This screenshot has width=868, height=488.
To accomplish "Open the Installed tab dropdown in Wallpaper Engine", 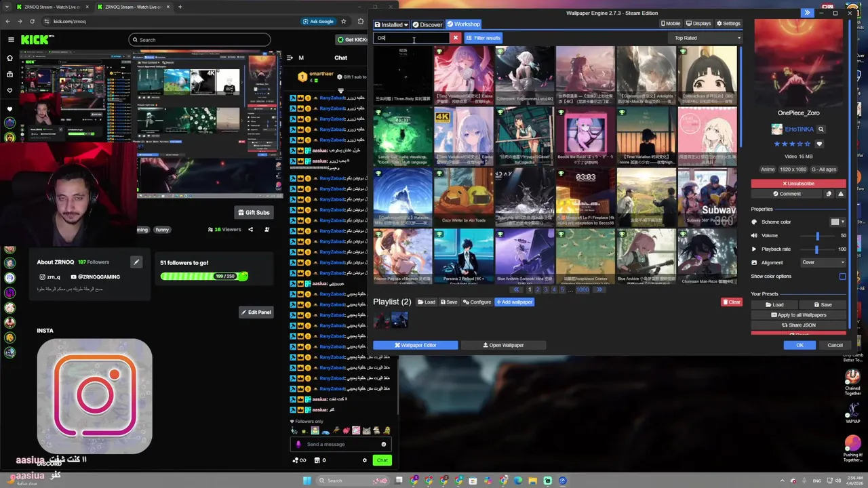I will 391,24.
